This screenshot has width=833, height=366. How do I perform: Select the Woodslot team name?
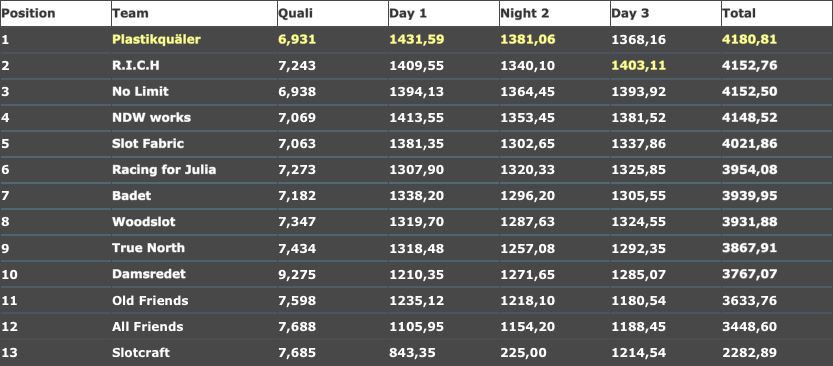point(143,222)
